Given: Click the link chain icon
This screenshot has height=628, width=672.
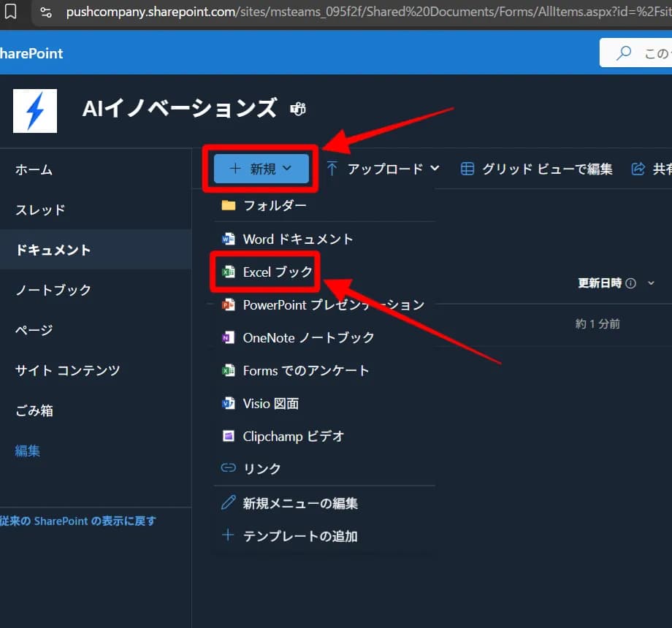Looking at the screenshot, I should [229, 468].
